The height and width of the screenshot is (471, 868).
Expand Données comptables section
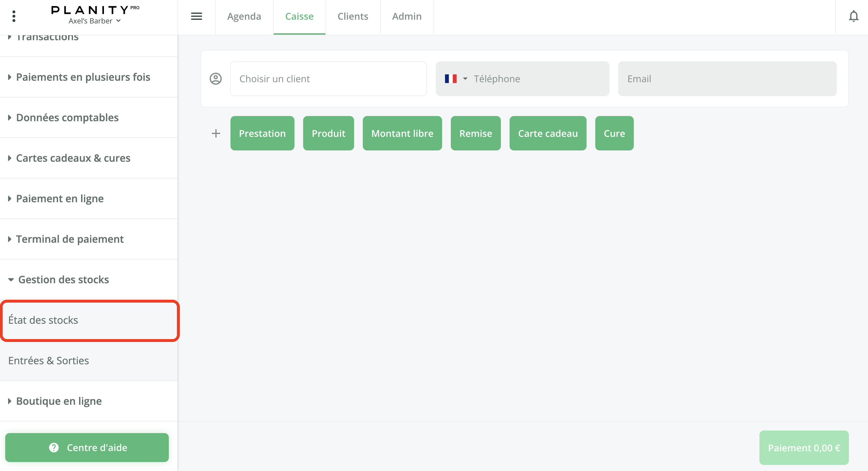(67, 117)
